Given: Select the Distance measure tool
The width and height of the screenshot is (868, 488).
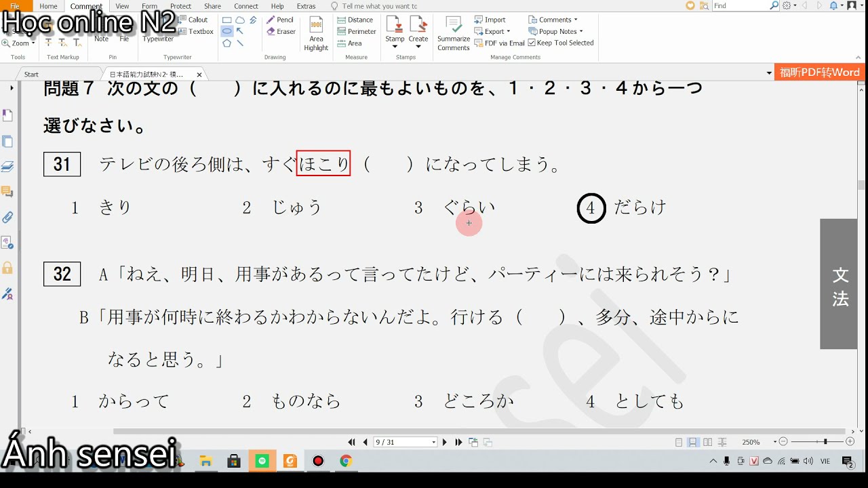Looking at the screenshot, I should (x=355, y=20).
